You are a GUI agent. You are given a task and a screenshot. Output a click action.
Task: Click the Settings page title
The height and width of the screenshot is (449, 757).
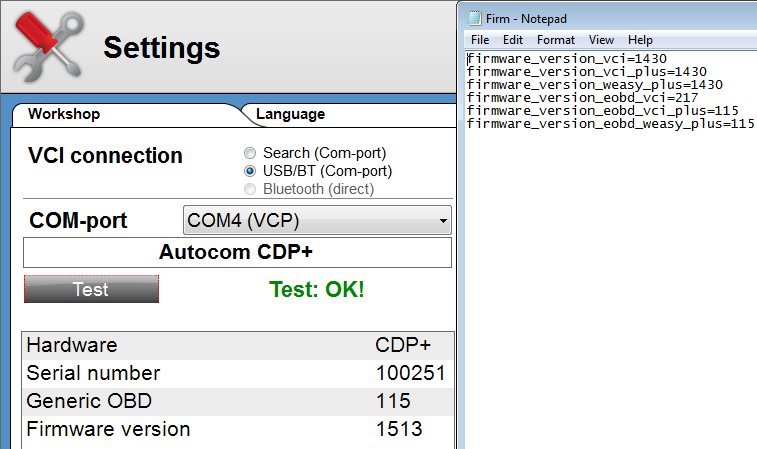[x=162, y=48]
